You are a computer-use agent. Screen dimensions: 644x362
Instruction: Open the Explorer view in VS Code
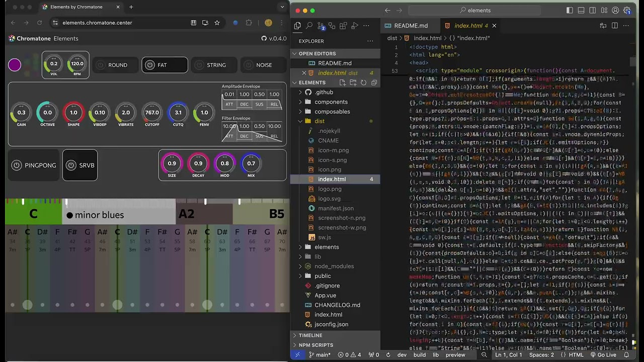[x=297, y=26]
